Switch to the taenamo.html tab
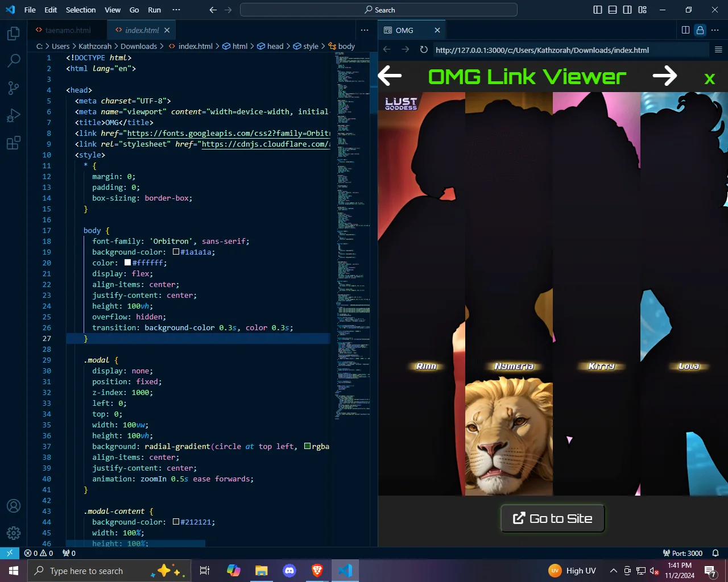The height and width of the screenshot is (582, 728). pos(68,30)
